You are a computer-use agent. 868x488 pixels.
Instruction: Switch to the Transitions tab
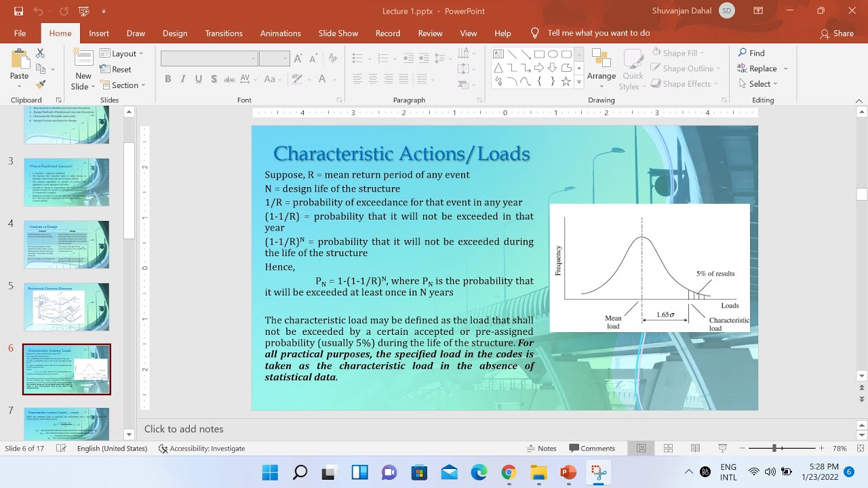click(224, 33)
